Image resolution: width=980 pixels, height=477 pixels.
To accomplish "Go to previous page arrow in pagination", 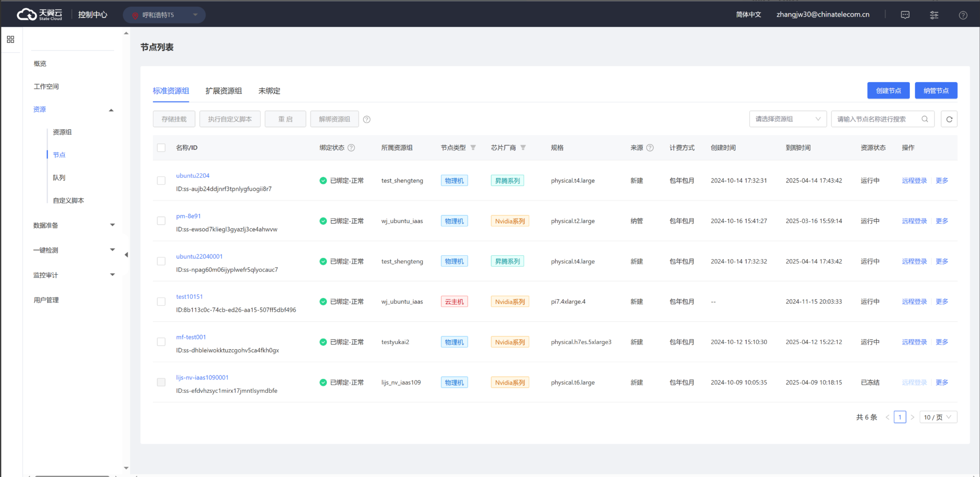I will pyautogui.click(x=888, y=417).
